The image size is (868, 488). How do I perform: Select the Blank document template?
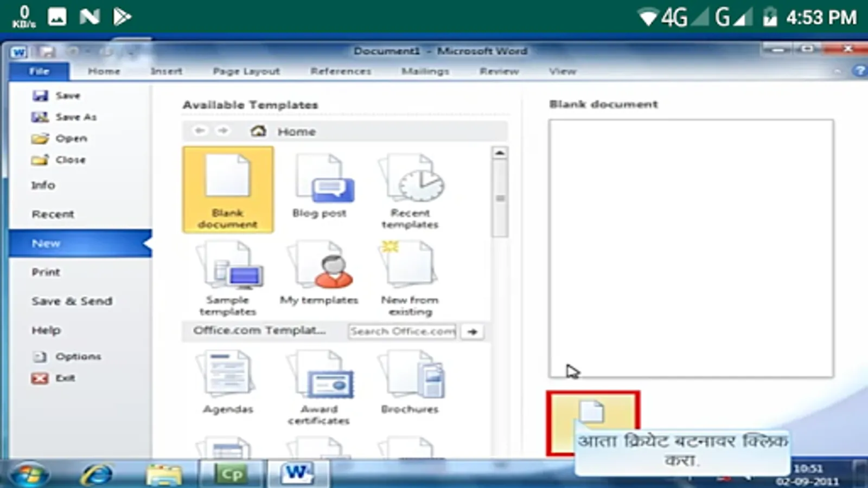pos(228,190)
